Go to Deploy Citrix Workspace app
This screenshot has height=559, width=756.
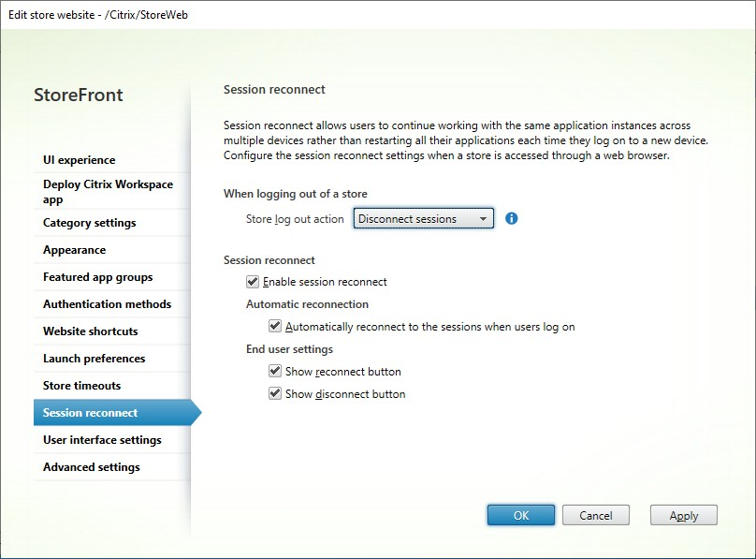click(x=90, y=191)
